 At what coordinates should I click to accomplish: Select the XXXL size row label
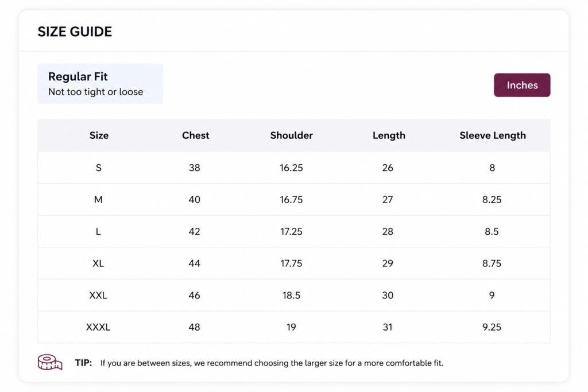coord(98,327)
